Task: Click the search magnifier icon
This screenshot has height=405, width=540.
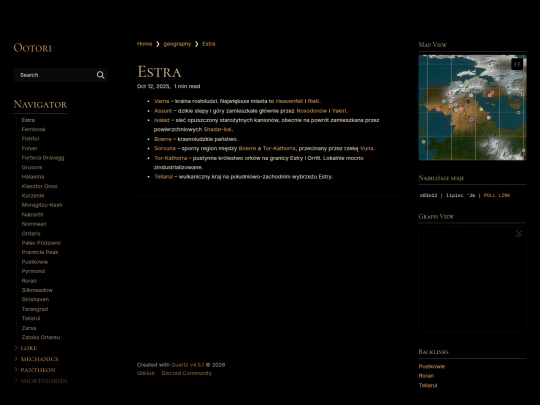Action: coord(101,75)
